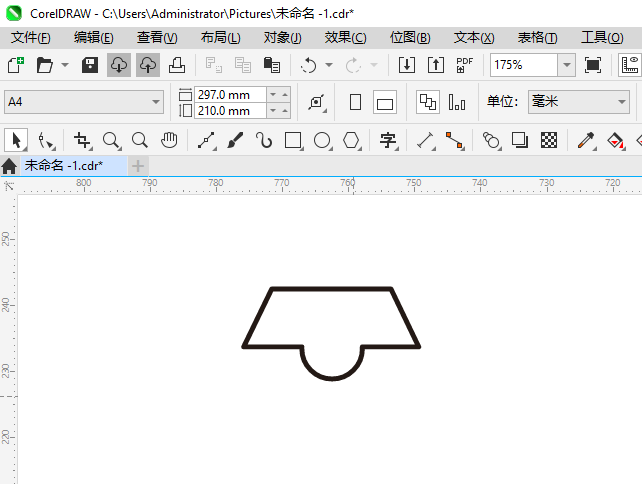Click the page height 210.0 mm field
The width and height of the screenshot is (642, 484).
pyautogui.click(x=230, y=111)
